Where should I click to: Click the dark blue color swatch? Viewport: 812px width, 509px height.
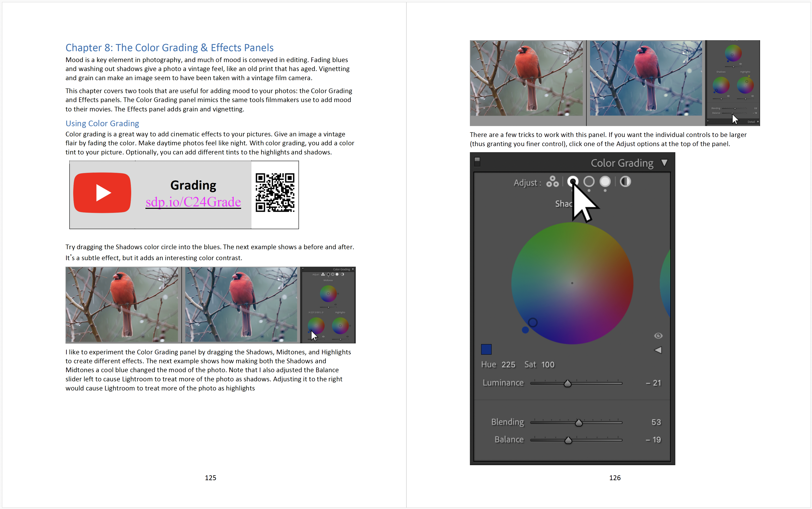486,349
